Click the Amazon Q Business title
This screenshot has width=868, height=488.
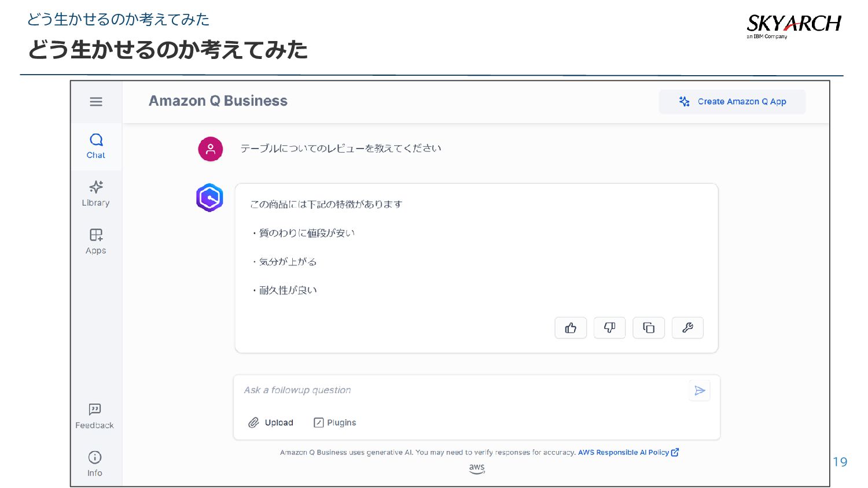pos(218,101)
